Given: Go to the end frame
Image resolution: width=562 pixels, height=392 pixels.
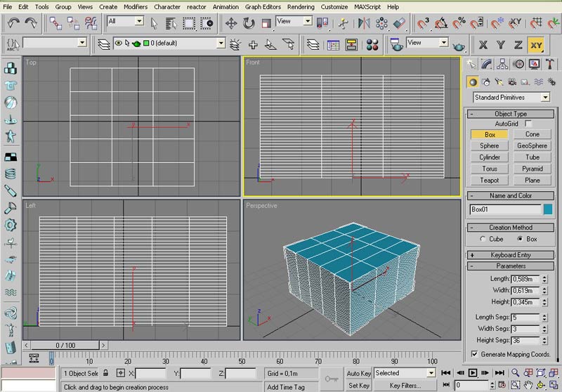Looking at the screenshot, I should coord(499,373).
